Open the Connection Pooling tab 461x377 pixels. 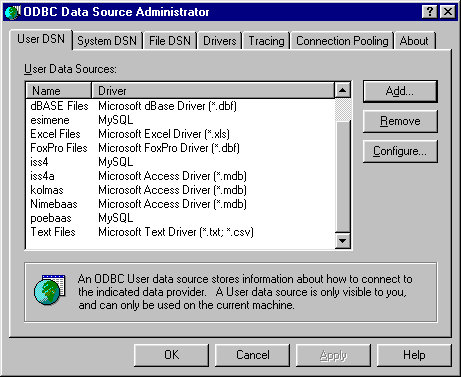click(x=342, y=41)
